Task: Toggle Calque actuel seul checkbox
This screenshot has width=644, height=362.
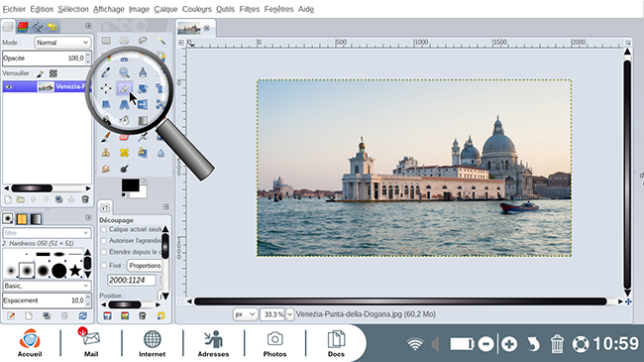Action: pyautogui.click(x=104, y=229)
